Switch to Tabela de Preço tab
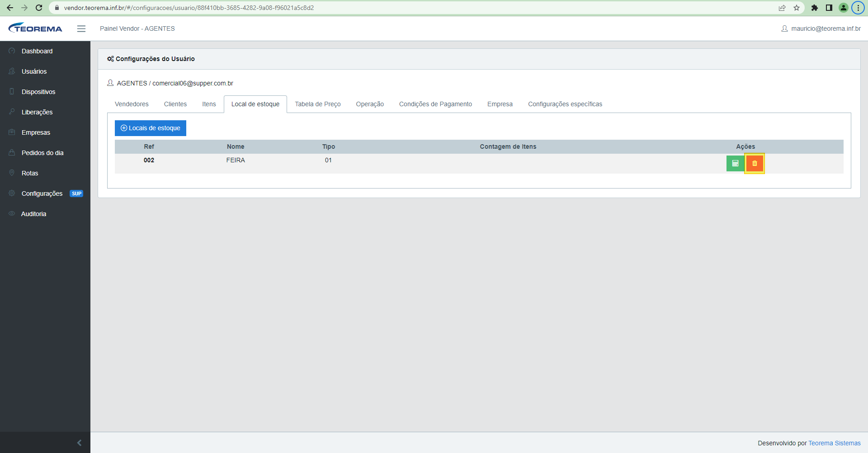The image size is (868, 453). 318,104
